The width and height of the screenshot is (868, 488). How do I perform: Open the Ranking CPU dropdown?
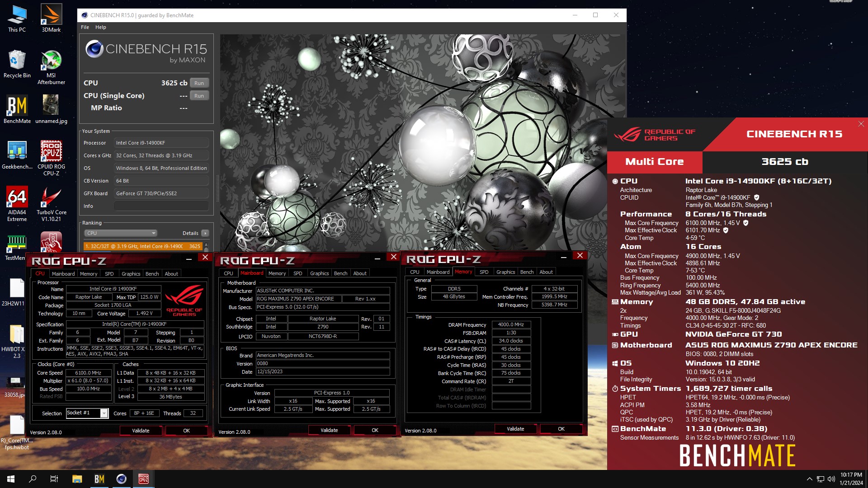120,233
